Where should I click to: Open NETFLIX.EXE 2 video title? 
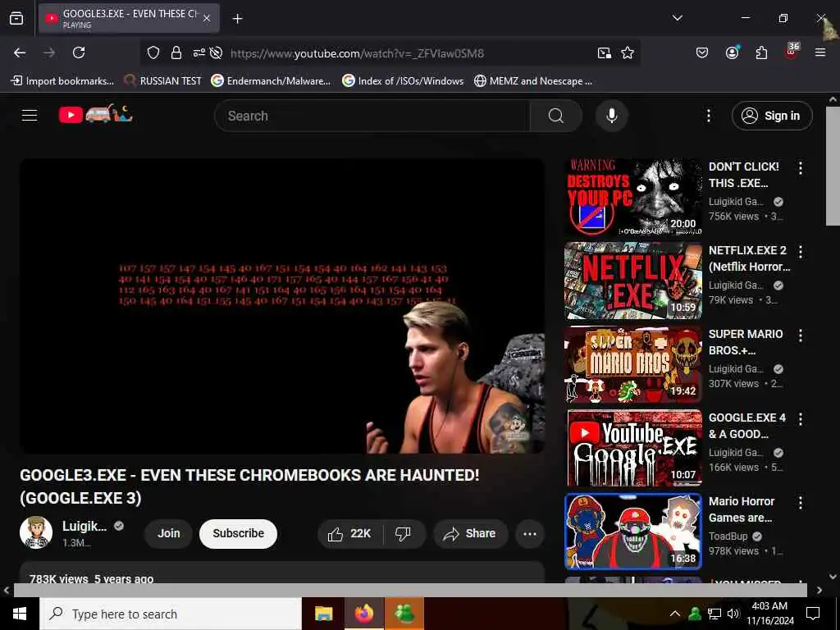[x=750, y=258]
